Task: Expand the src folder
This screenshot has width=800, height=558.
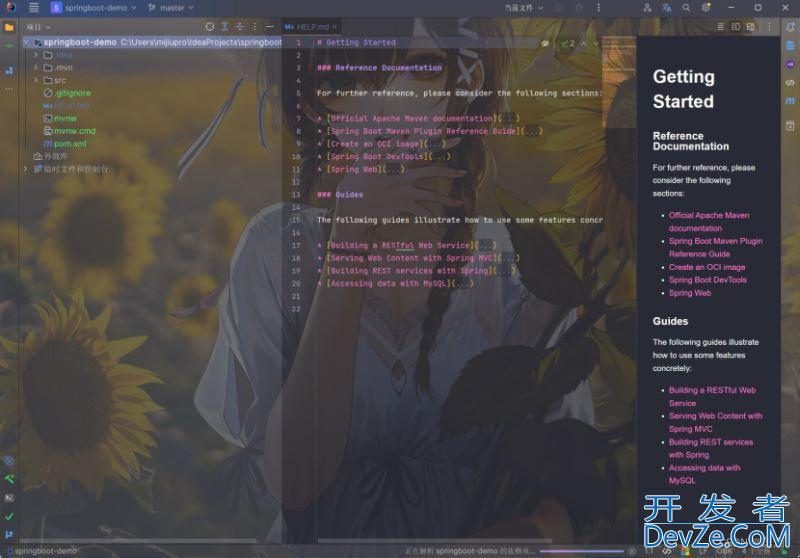Action: [x=36, y=80]
